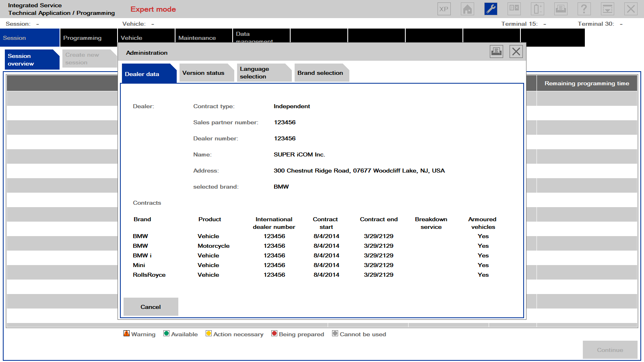644x362 pixels.
Task: Select the Programming main menu tab
Action: pos(89,38)
